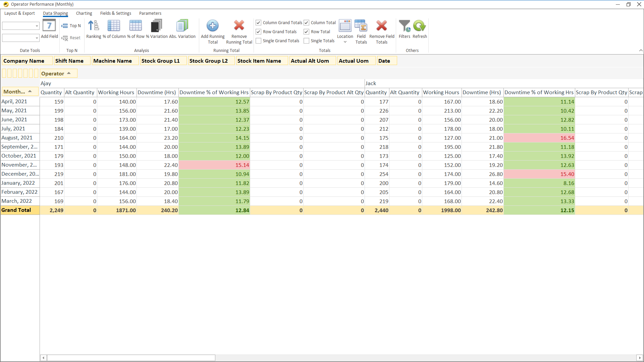
Task: Click the horizontal scrollbar right arrow
Action: click(640, 358)
